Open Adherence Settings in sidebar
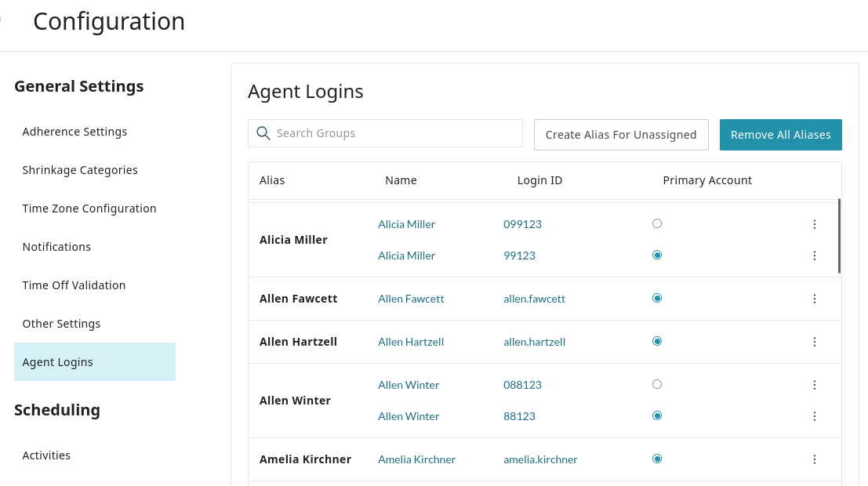The image size is (868, 486). click(74, 132)
